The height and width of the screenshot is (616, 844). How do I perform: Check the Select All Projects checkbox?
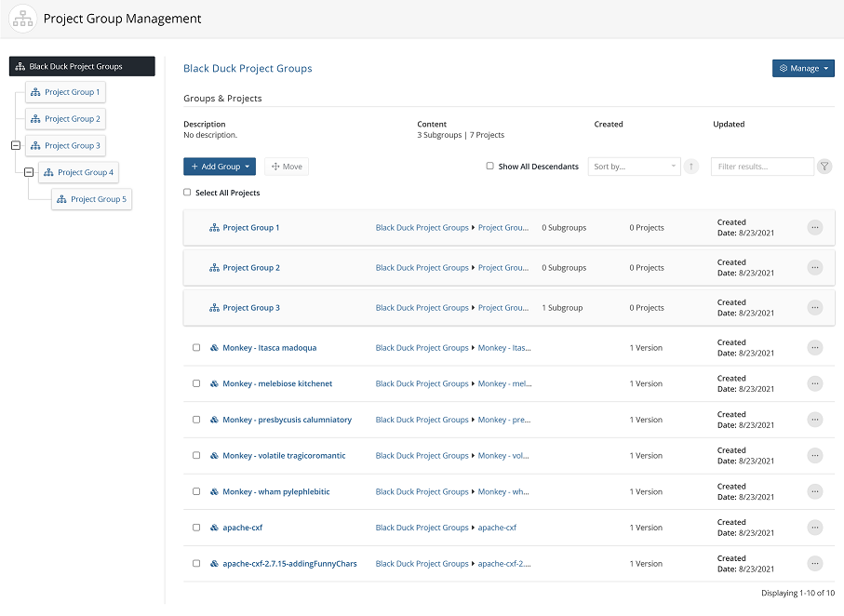point(187,193)
